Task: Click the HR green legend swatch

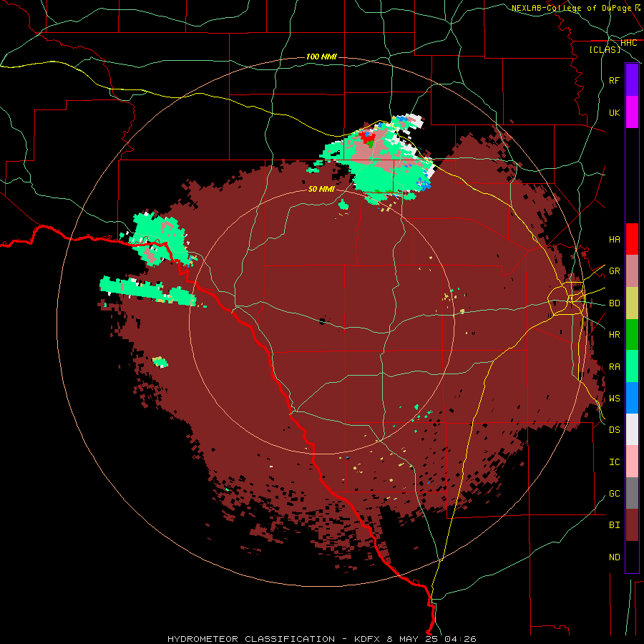Action: point(632,335)
